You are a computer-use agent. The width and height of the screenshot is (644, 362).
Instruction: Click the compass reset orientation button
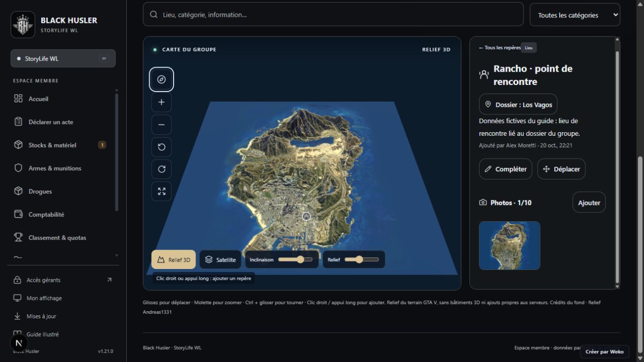click(161, 79)
